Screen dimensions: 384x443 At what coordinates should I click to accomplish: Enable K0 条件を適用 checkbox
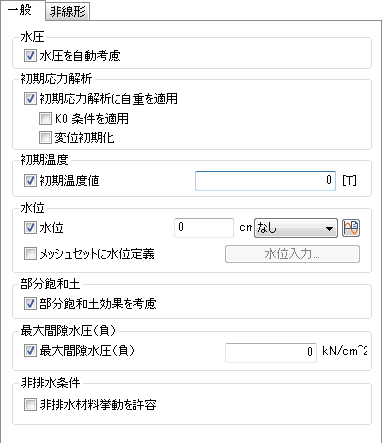(x=45, y=118)
